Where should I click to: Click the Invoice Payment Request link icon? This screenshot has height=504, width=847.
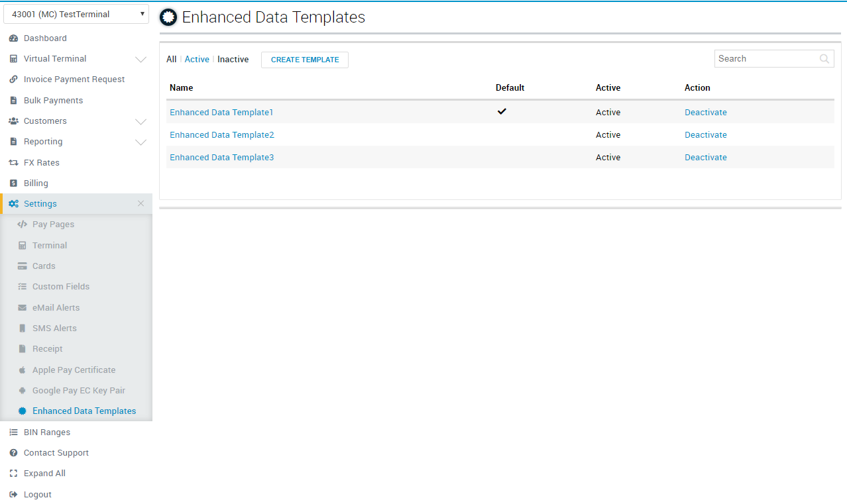tap(13, 79)
